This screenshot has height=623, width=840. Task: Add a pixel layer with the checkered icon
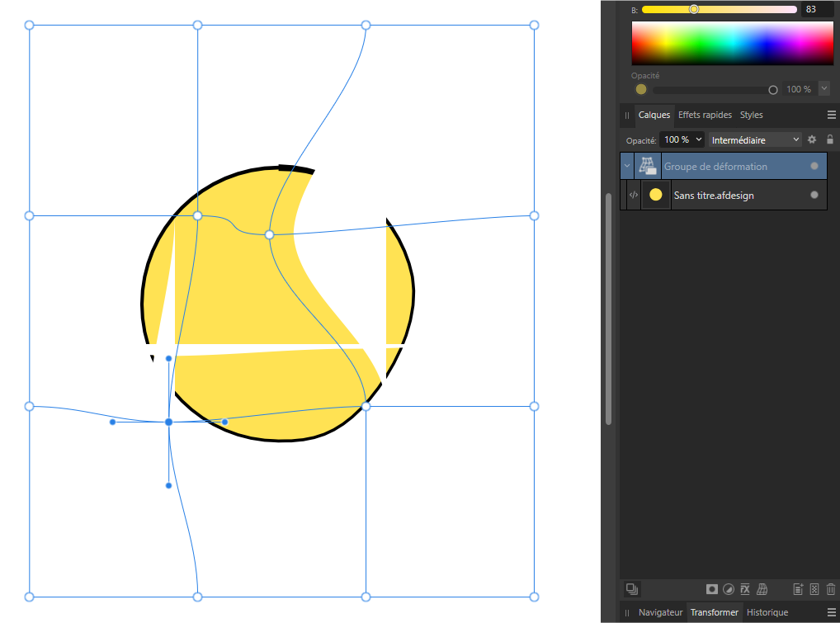click(814, 589)
